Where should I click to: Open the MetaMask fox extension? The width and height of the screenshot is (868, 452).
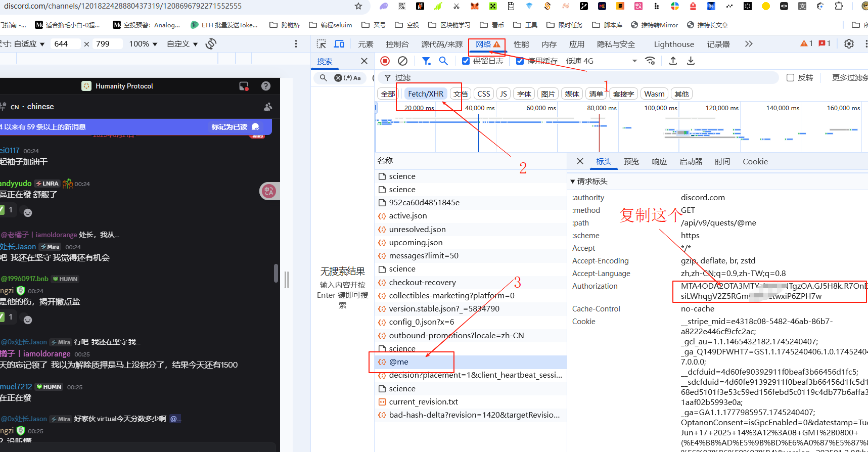click(474, 6)
